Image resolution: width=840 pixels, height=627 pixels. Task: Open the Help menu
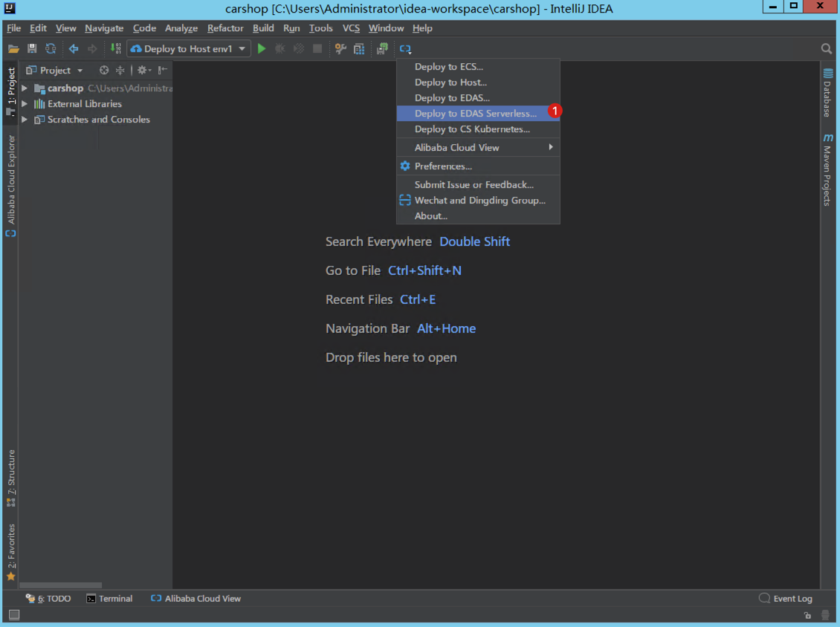click(x=422, y=28)
